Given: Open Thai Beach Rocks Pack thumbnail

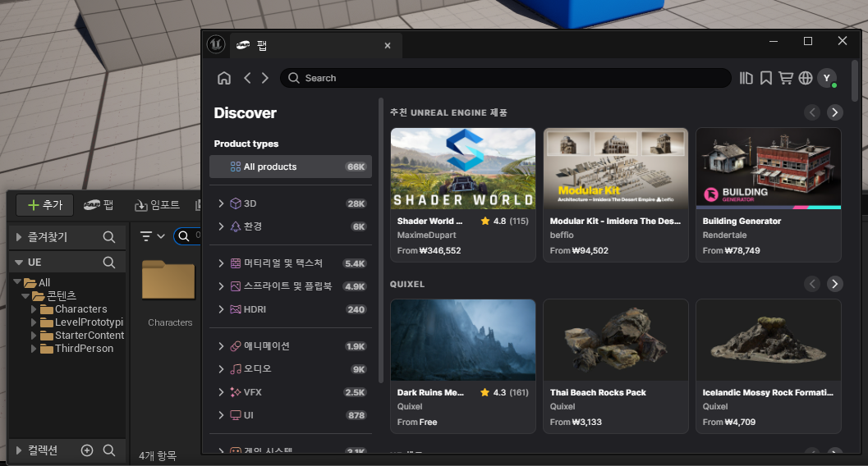Looking at the screenshot, I should (x=616, y=340).
